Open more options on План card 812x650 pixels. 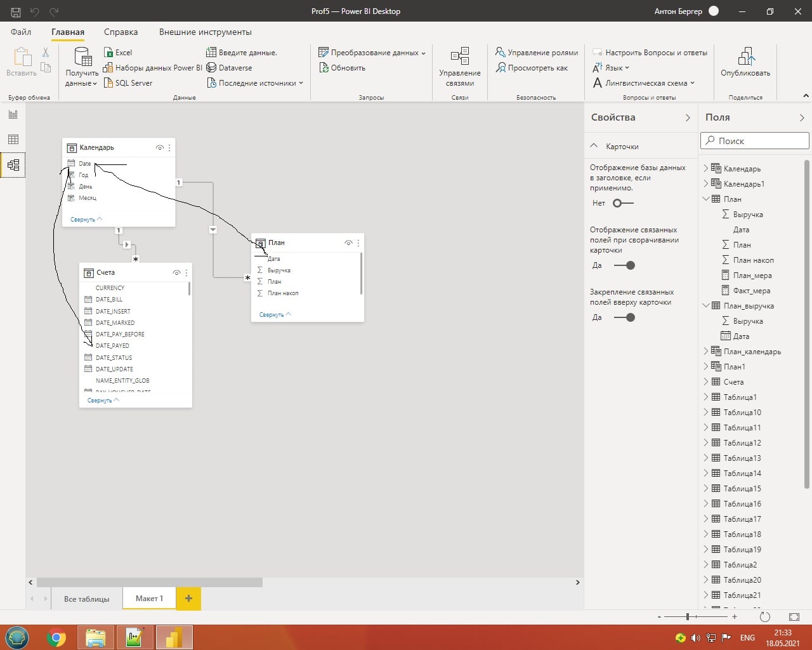(358, 242)
